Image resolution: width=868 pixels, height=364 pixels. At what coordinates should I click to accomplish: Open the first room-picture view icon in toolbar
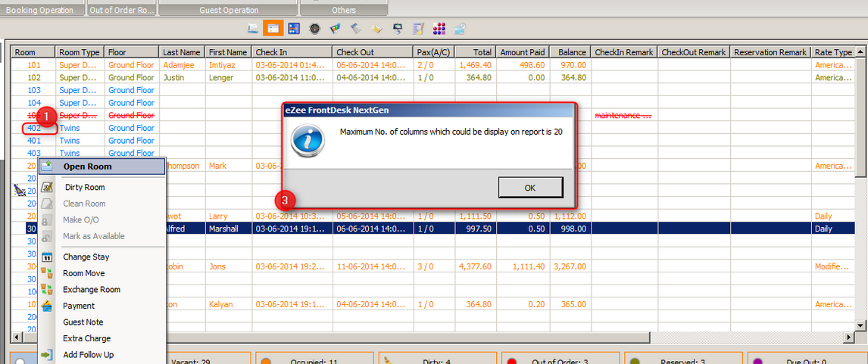(x=253, y=28)
